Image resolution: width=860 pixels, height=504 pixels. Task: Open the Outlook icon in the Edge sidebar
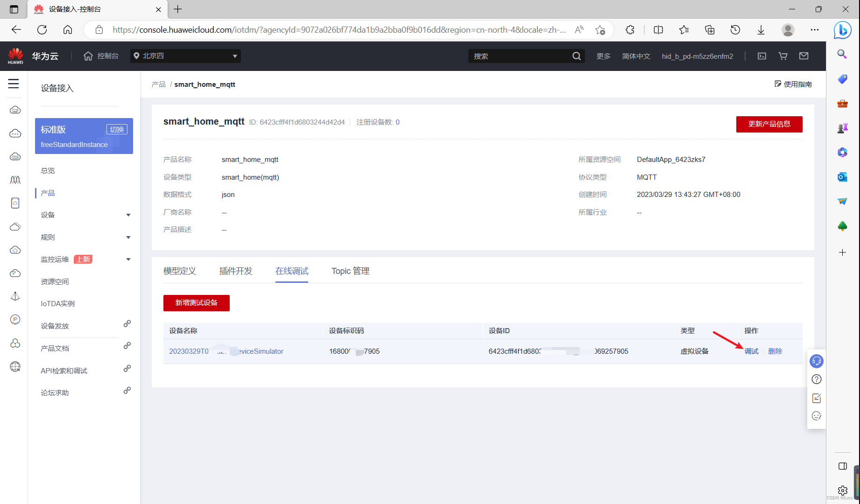click(x=842, y=177)
